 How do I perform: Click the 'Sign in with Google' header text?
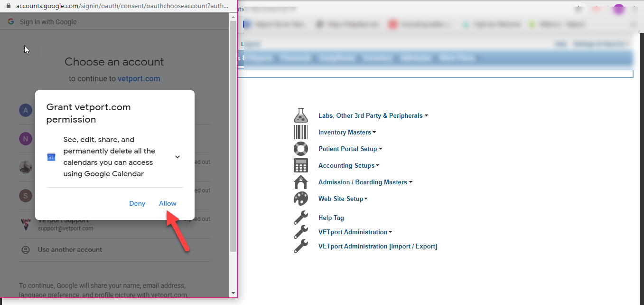48,22
